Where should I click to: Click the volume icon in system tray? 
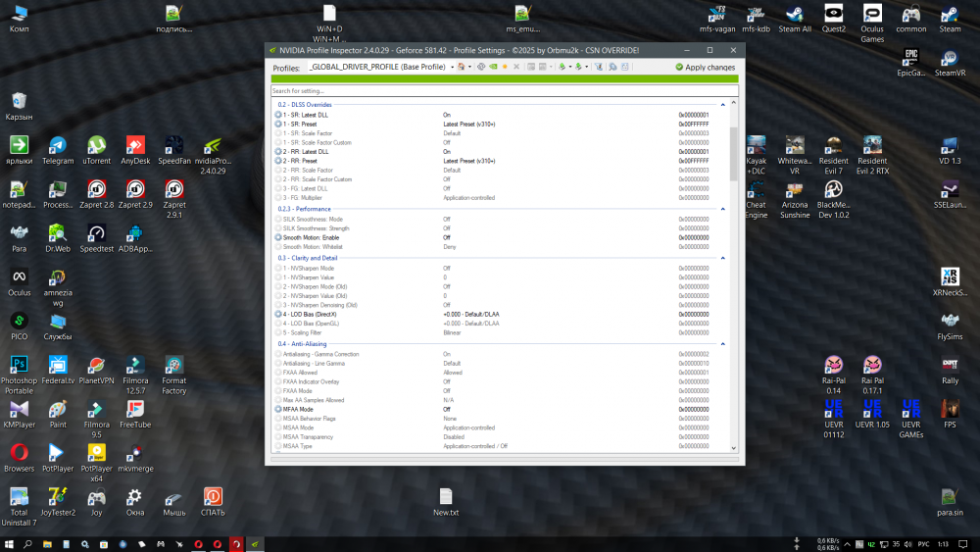pos(907,544)
